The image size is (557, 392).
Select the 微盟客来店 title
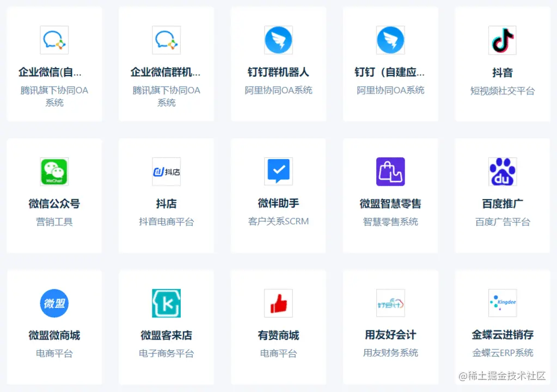(x=166, y=335)
